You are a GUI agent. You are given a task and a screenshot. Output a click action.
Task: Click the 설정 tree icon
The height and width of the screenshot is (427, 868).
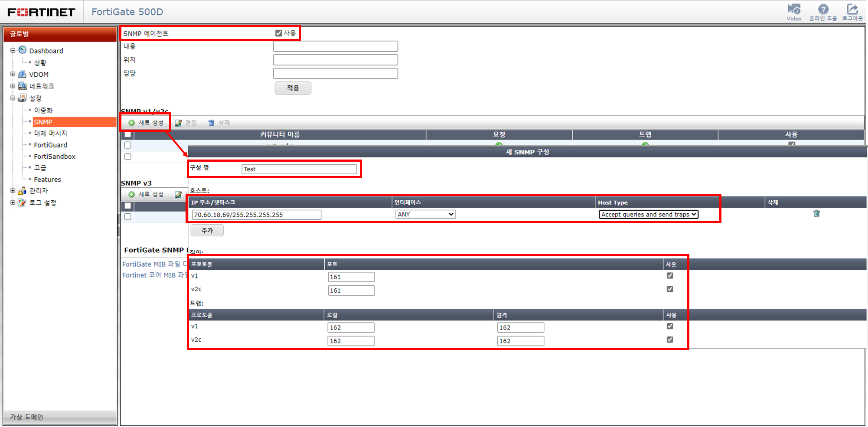point(23,98)
